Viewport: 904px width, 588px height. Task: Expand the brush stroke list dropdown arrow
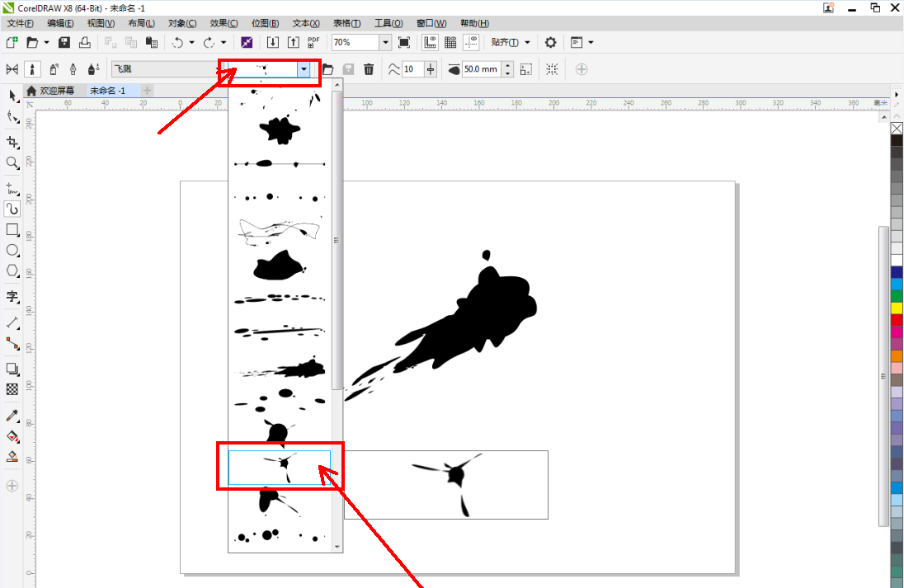pyautogui.click(x=305, y=70)
